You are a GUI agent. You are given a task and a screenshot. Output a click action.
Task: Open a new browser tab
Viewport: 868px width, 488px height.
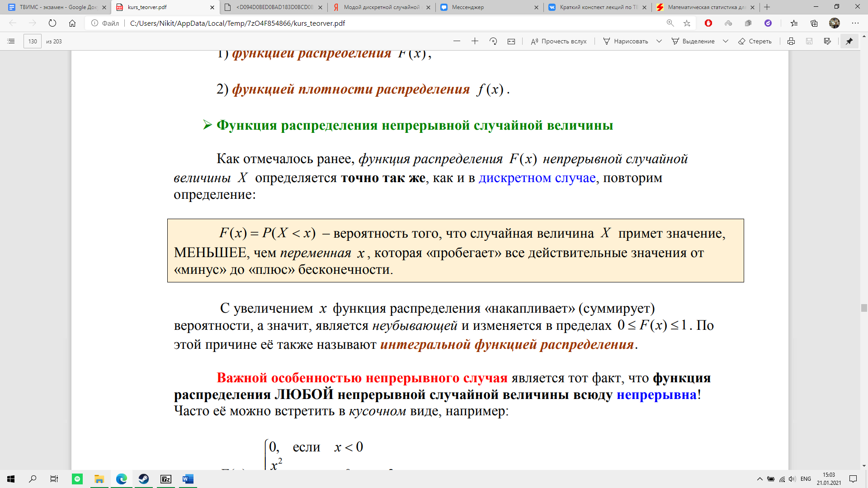click(767, 7)
